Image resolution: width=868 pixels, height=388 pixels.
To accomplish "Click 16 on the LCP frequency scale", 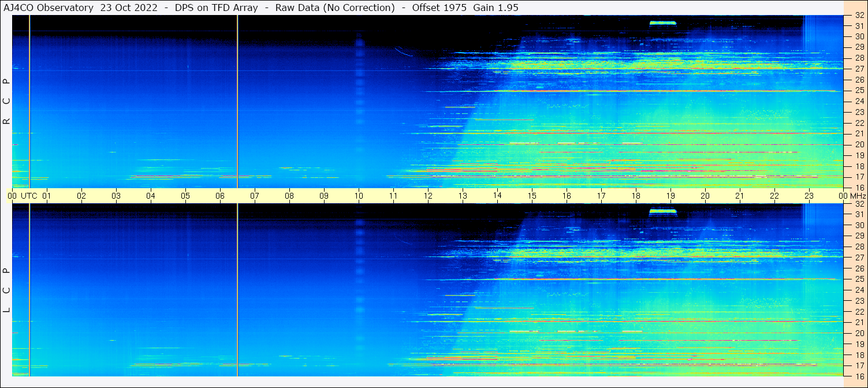I will point(859,375).
